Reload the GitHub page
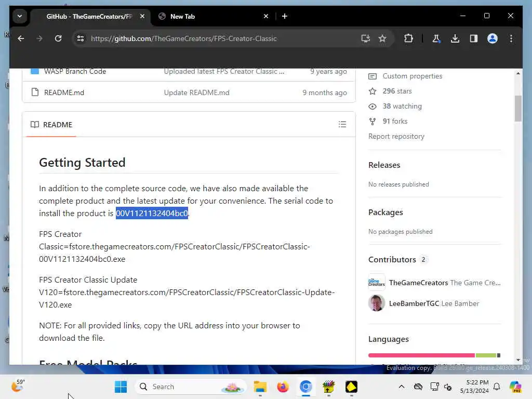The width and height of the screenshot is (532, 399). coord(58,38)
